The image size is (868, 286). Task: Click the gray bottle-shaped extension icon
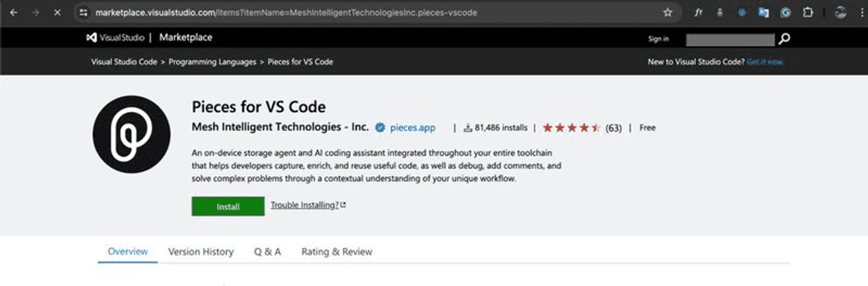point(720,13)
